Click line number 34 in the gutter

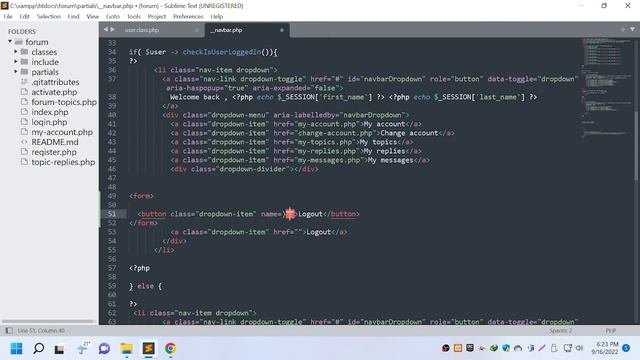112,52
